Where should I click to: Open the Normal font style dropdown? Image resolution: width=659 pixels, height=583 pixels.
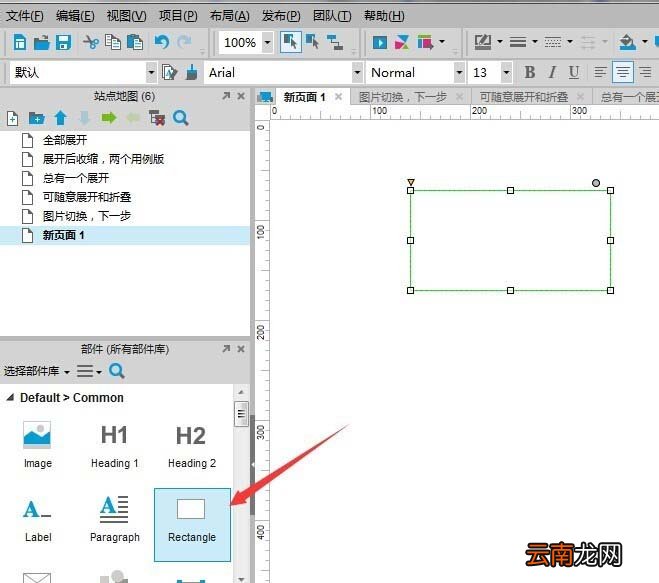click(459, 73)
